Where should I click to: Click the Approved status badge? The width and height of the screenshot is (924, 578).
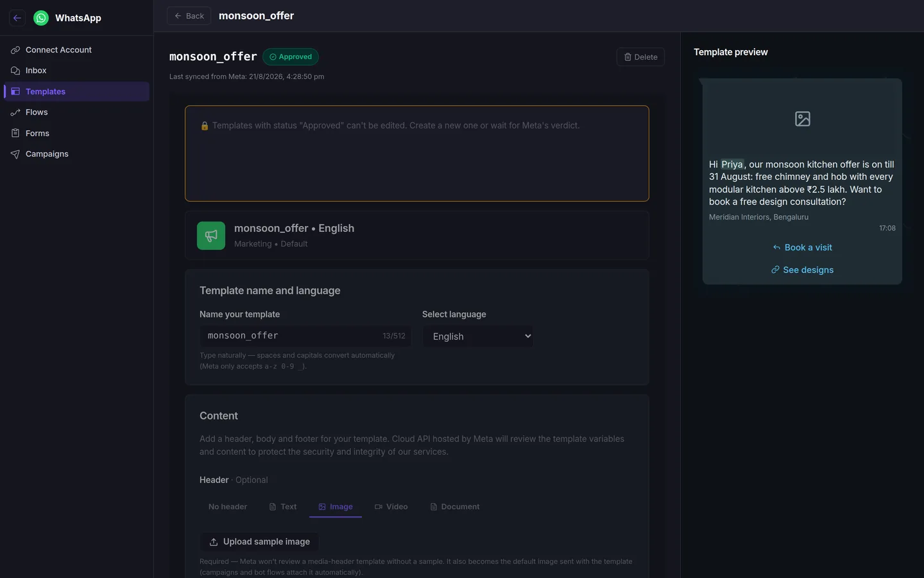point(291,57)
